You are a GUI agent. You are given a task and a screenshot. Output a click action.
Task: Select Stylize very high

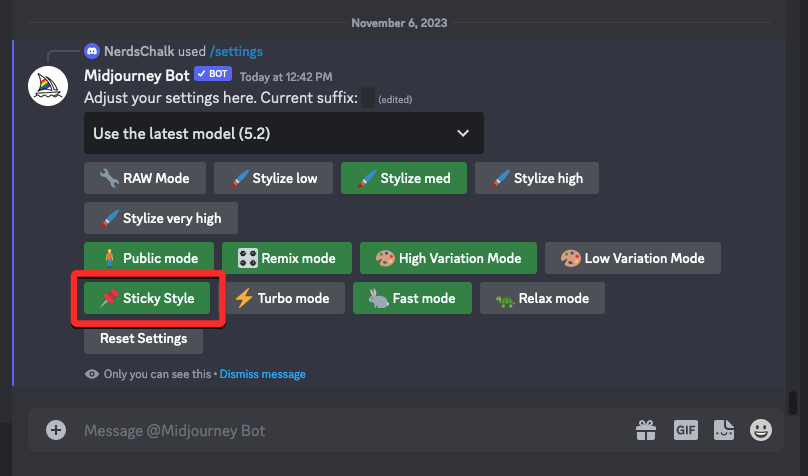click(161, 218)
